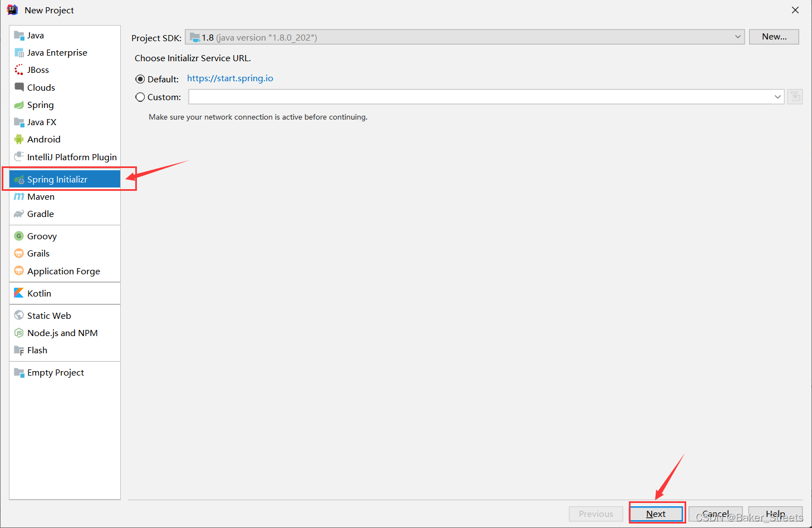Screen dimensions: 812x528
Task: Click the JBoss red dots icon
Action: [19, 70]
